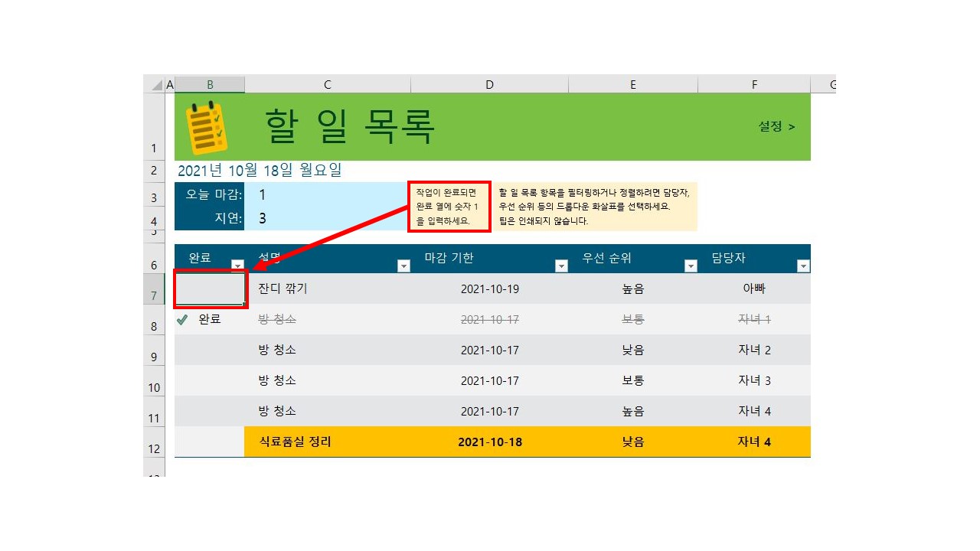Select row 8 header
This screenshot has height=551, width=980.
pyautogui.click(x=154, y=320)
